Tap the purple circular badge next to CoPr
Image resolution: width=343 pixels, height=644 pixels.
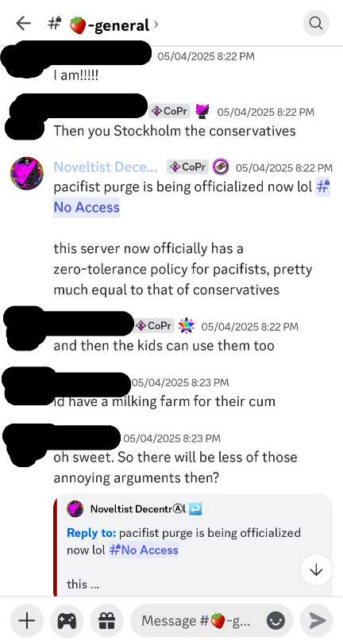[x=221, y=167]
